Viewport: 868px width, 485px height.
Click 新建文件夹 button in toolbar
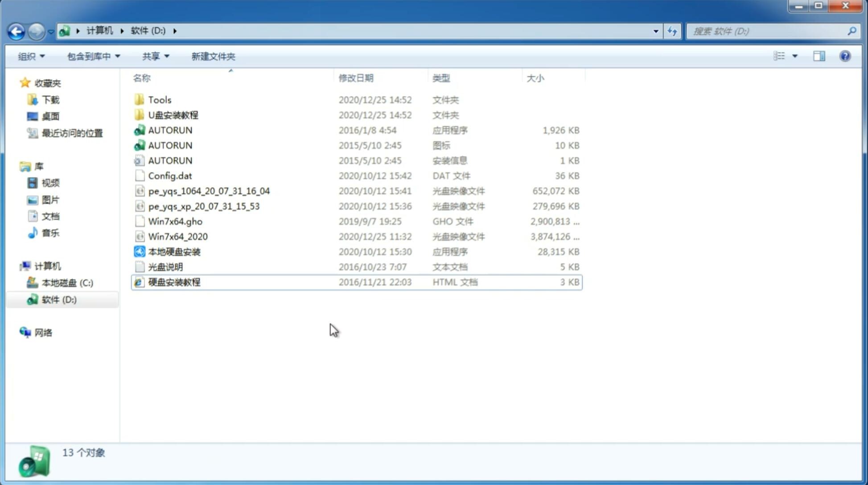click(213, 56)
